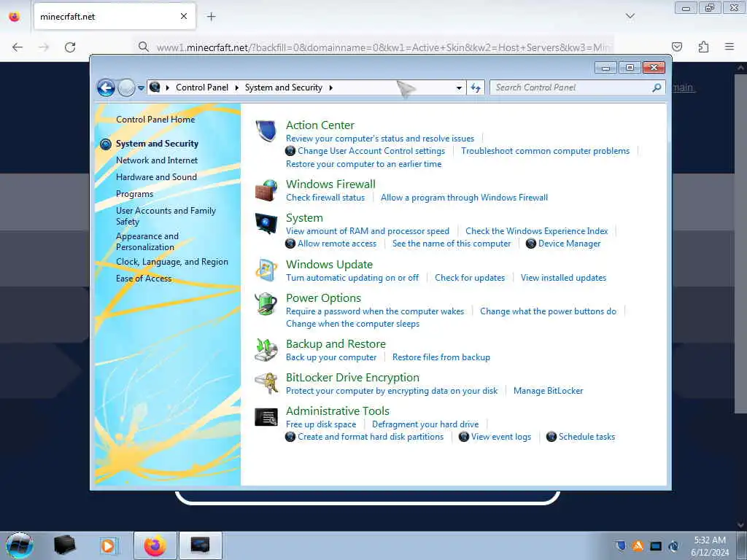Expand the recent pages dropdown arrow
This screenshot has width=747, height=560.
(141, 88)
